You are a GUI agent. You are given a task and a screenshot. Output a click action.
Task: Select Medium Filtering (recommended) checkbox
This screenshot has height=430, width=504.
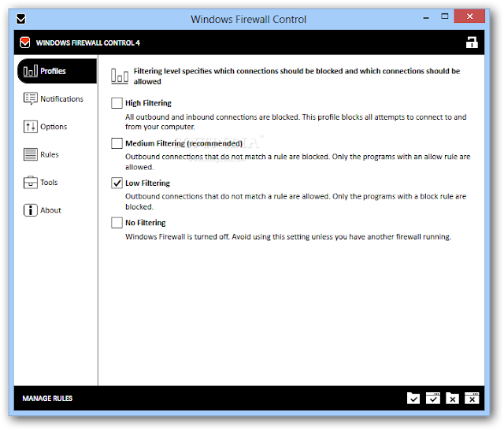click(x=117, y=143)
